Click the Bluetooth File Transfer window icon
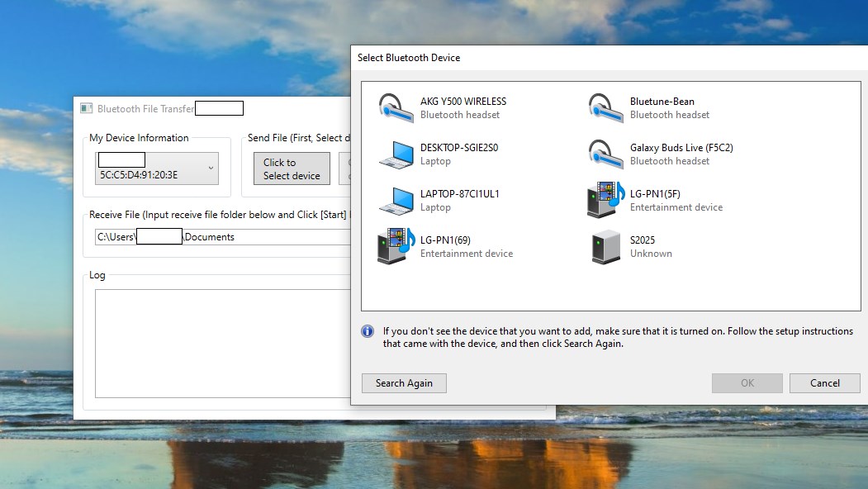This screenshot has width=868, height=489. click(x=87, y=108)
